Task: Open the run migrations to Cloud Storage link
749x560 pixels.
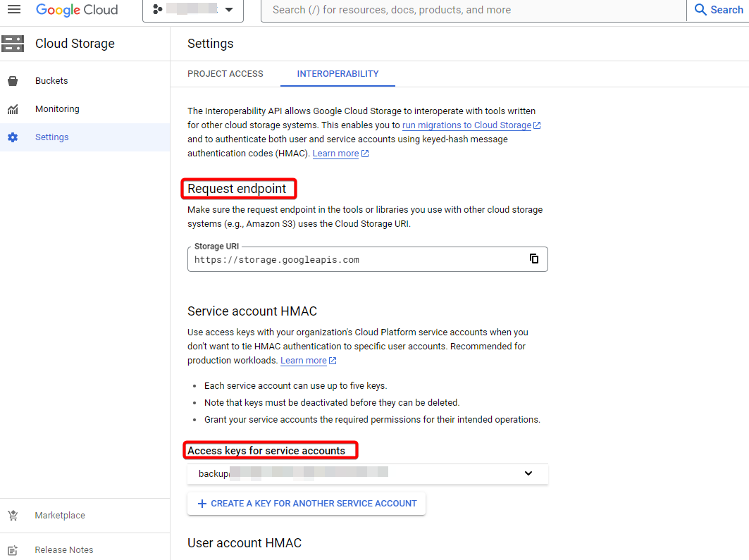Action: coord(466,125)
